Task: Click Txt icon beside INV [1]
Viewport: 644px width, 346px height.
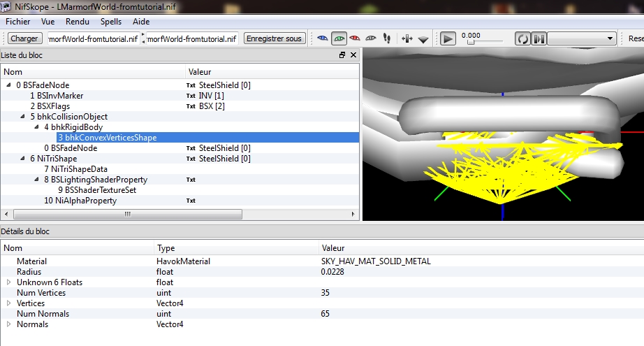Action: [x=191, y=96]
